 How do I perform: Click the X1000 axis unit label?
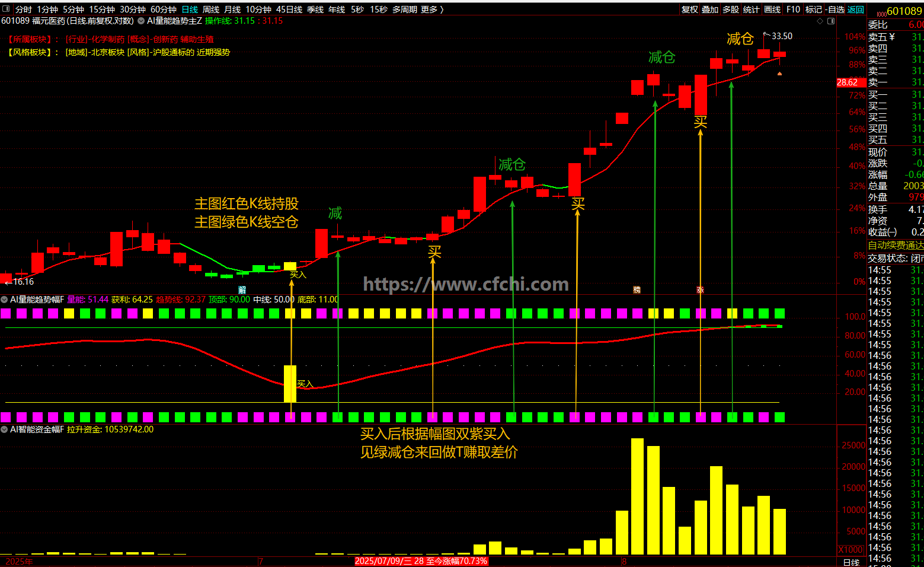tap(851, 550)
